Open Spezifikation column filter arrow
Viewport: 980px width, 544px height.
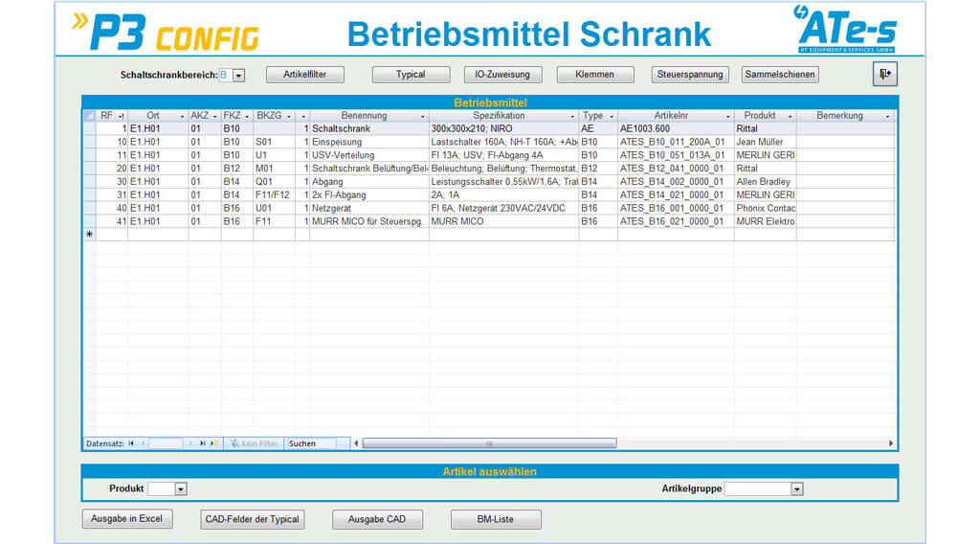pyautogui.click(x=572, y=116)
